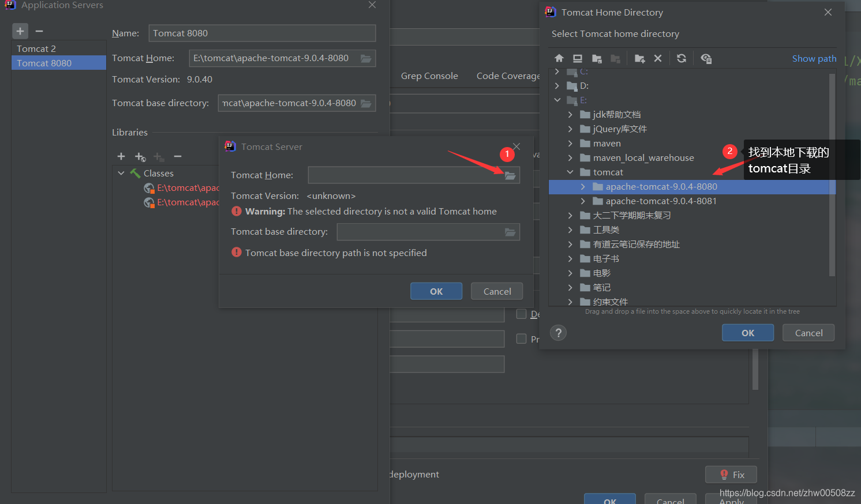Collapse the Classes library node

(x=121, y=173)
